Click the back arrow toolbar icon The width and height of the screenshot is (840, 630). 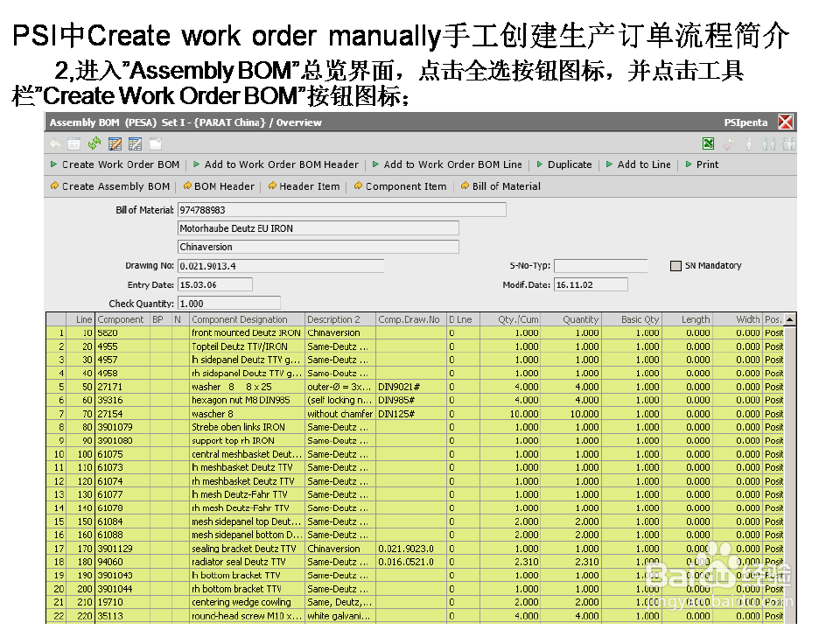[x=55, y=143]
